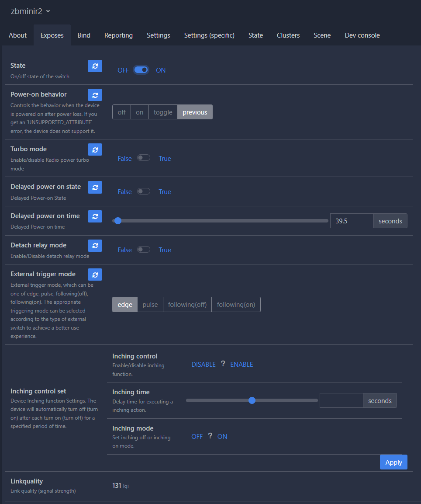The height and width of the screenshot is (504, 421).
Task: Switch to the Bind tab
Action: 84,35
